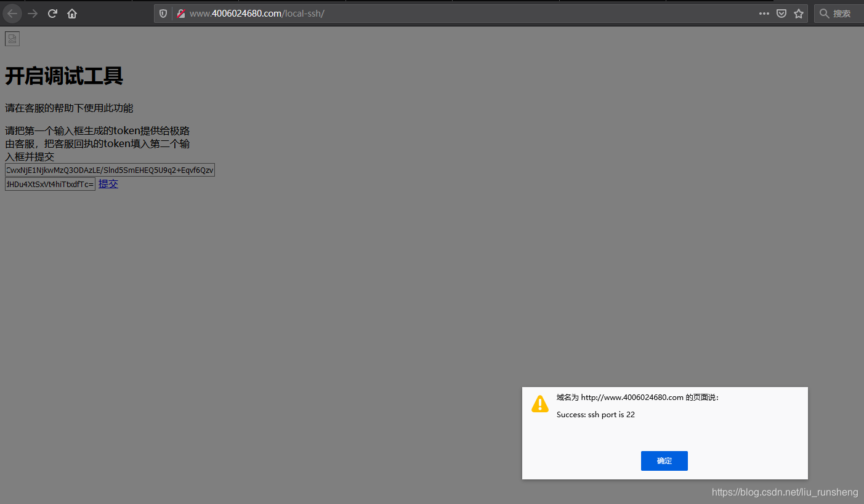The image size is (864, 504).
Task: Open the tracking protection shield icon
Action: coord(163,14)
